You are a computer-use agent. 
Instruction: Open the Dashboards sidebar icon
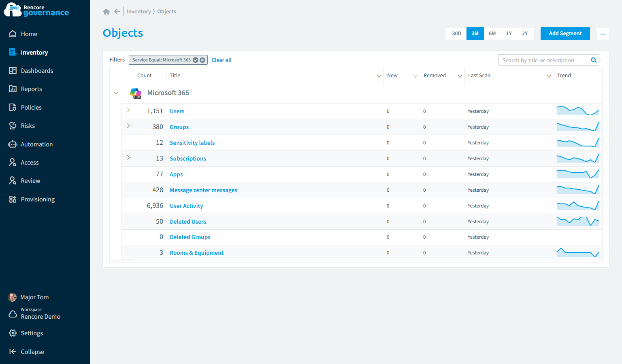coord(13,70)
